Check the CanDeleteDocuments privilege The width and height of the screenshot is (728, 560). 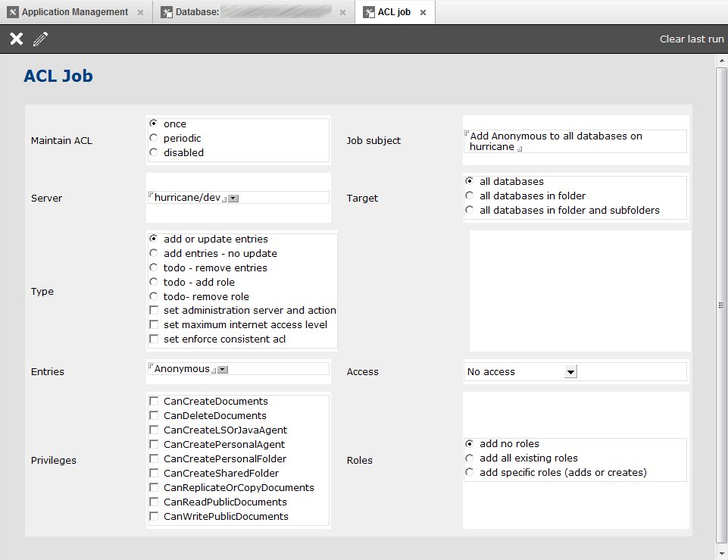pyautogui.click(x=154, y=416)
